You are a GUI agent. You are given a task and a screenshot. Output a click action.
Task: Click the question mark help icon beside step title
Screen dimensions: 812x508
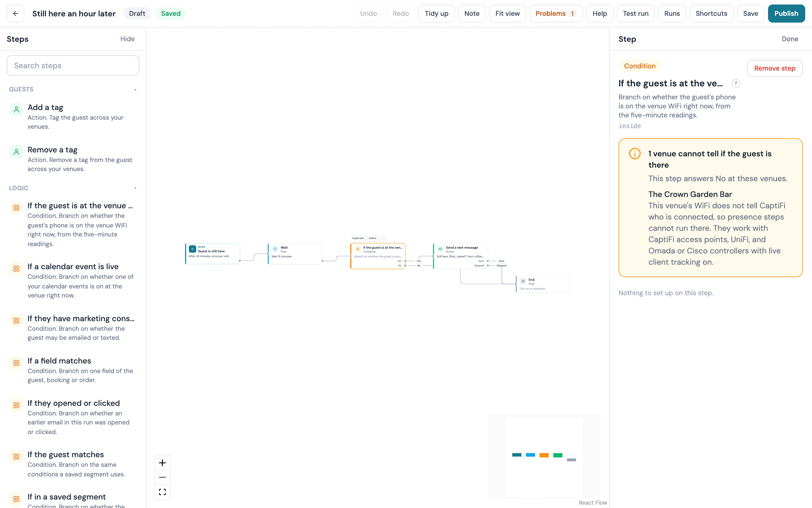[x=736, y=83]
